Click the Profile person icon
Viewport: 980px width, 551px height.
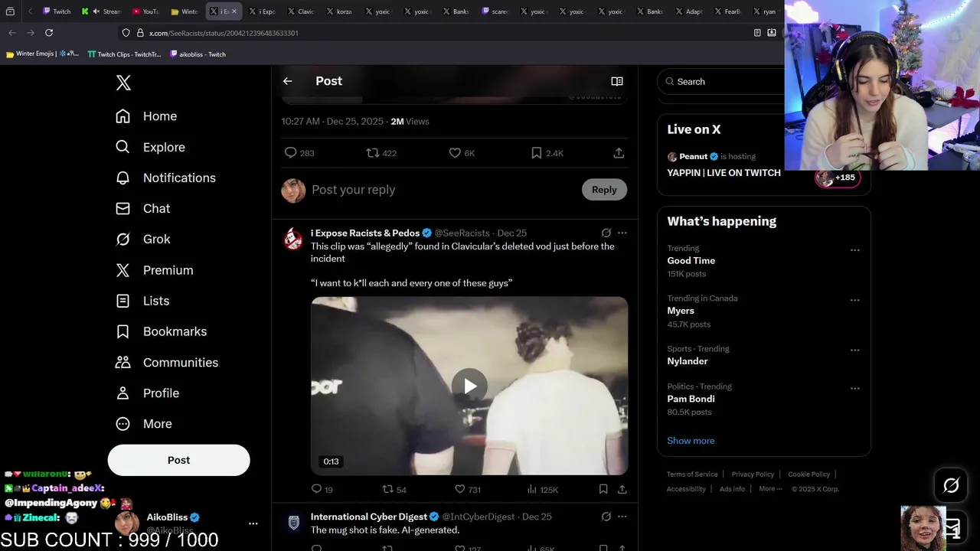(x=122, y=393)
